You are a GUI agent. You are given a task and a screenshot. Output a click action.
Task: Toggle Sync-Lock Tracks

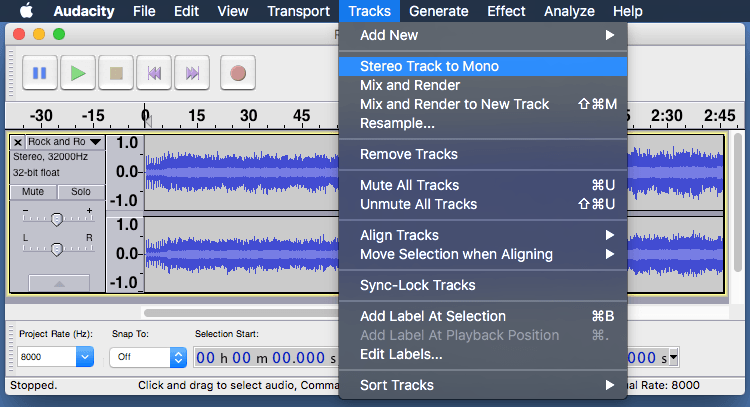483,286
